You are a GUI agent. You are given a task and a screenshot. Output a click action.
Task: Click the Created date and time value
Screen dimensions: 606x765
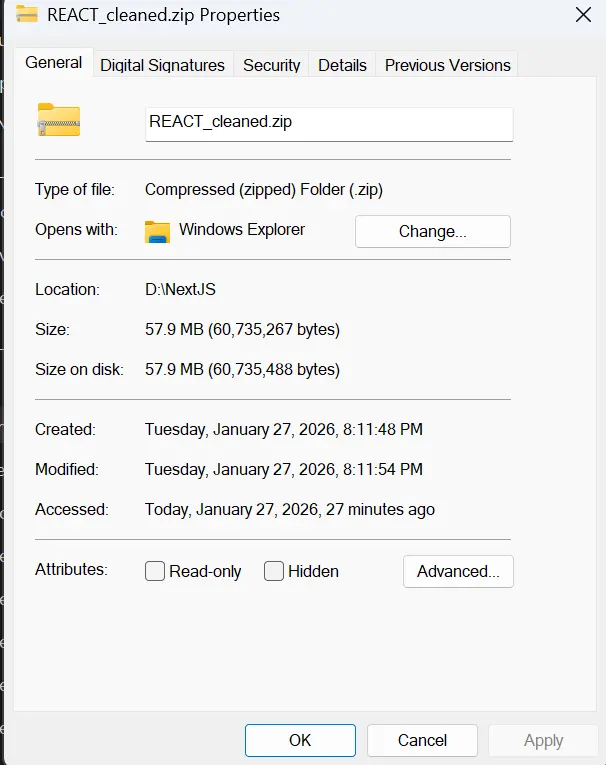click(x=283, y=429)
